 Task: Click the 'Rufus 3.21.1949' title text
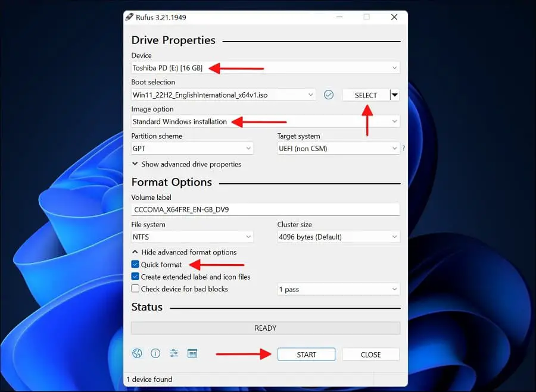[x=161, y=17]
